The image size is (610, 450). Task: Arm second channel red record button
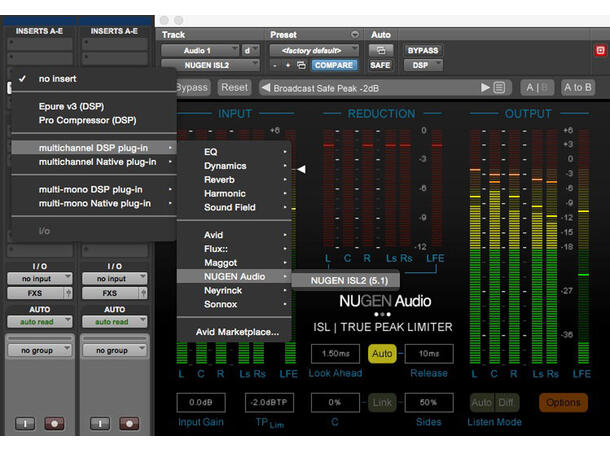coord(129,423)
